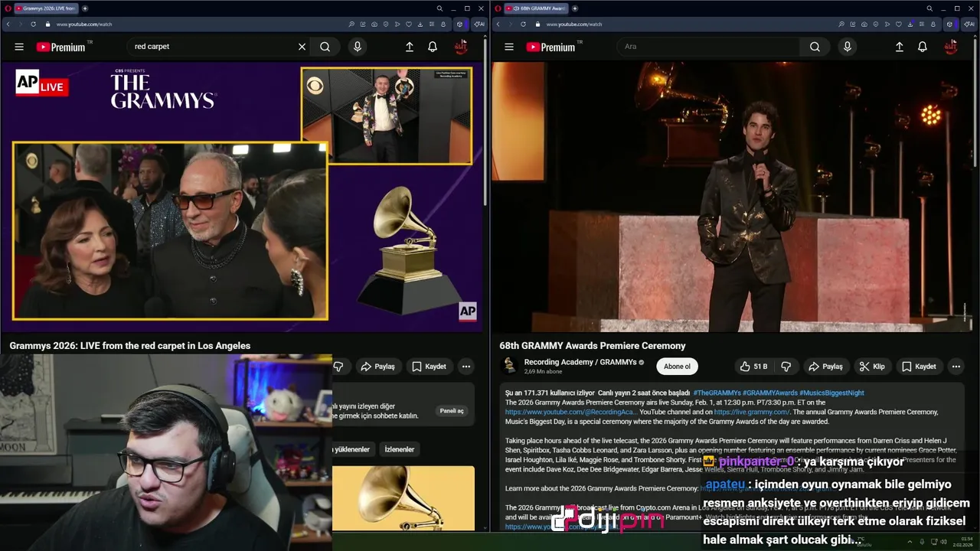Open downloads icon in right address bar
Image resolution: width=980 pixels, height=551 pixels.
[x=911, y=24]
